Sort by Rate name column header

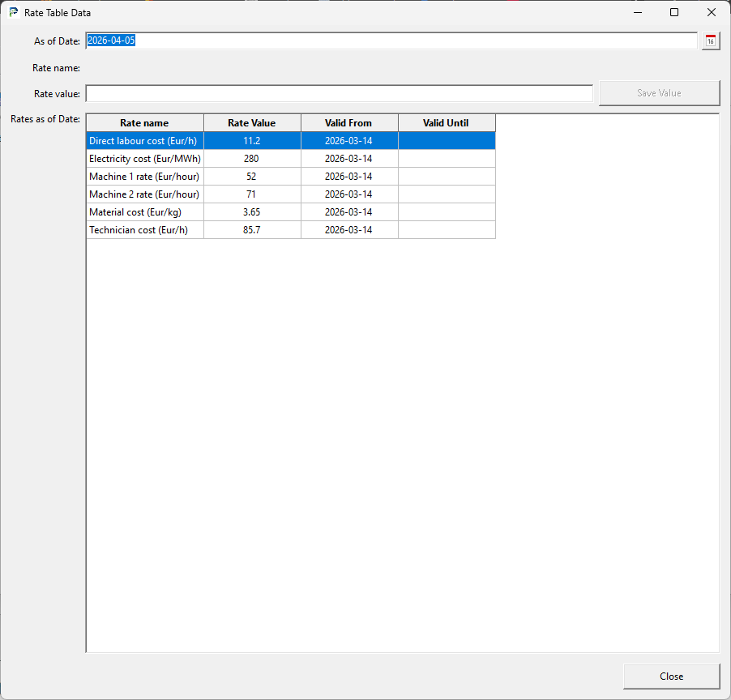click(144, 123)
